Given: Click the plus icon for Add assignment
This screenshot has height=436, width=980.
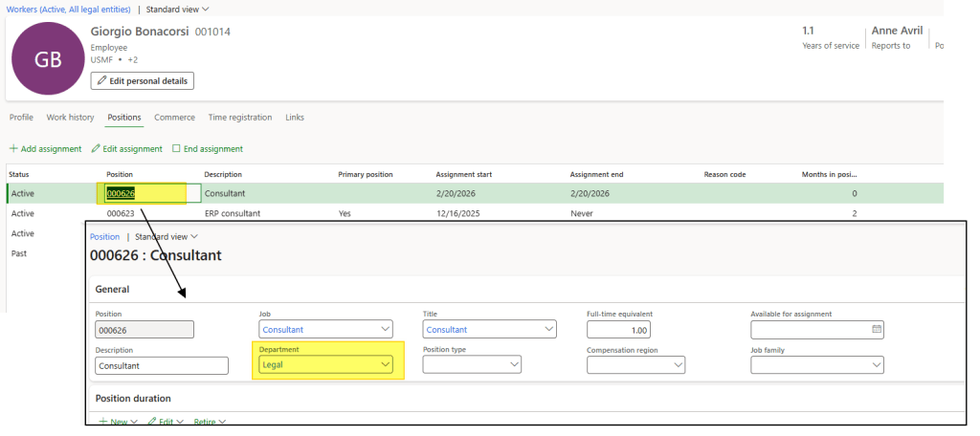Looking at the screenshot, I should coord(13,149).
